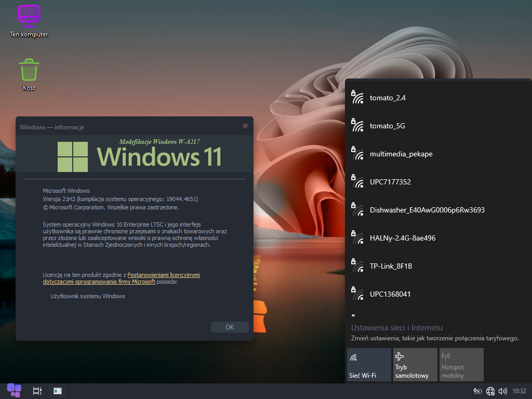Open Task View from the taskbar
532x399 pixels.
pos(37,391)
